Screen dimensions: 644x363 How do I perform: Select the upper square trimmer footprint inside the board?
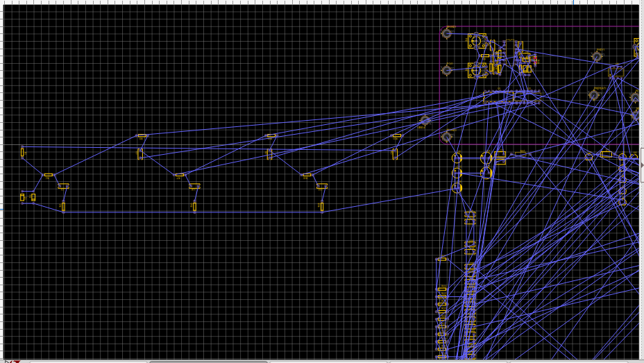477,41
